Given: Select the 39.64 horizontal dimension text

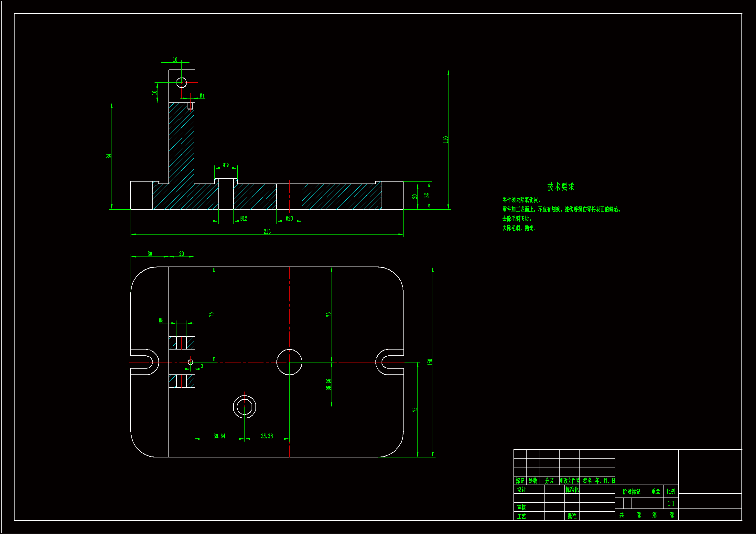Looking at the screenshot, I should click(x=219, y=436).
